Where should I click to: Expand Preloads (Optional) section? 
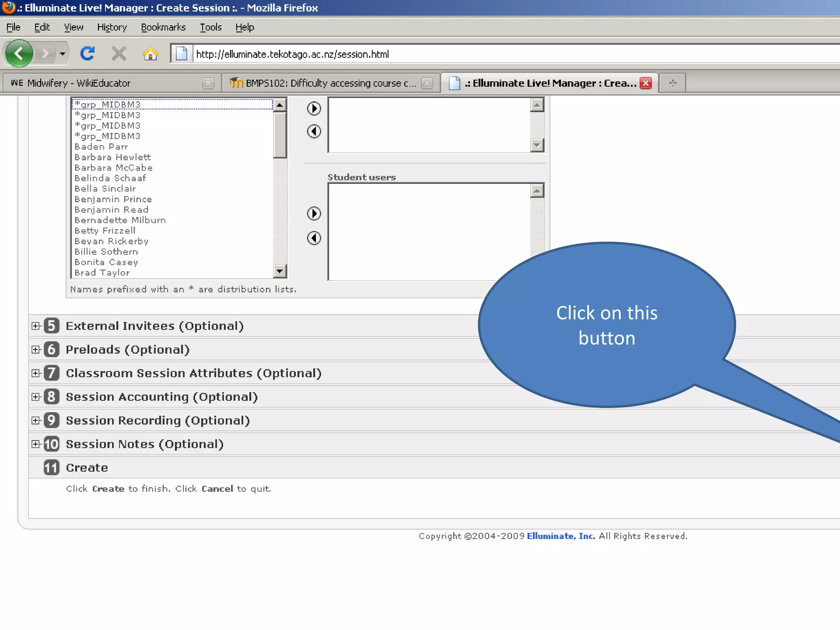coord(36,349)
